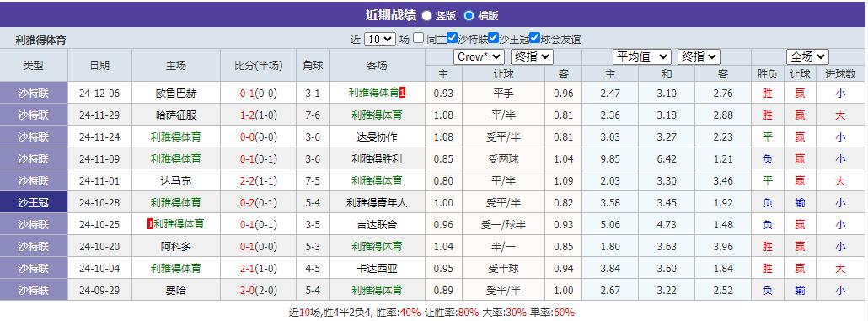The image size is (868, 321).
Task: Click the 9.85 home odds value
Action: pos(611,159)
